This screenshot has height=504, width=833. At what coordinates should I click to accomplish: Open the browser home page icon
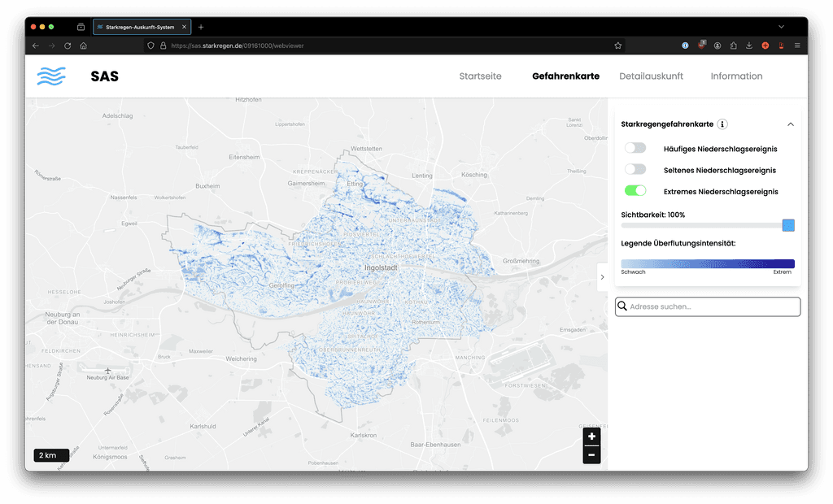click(x=84, y=46)
